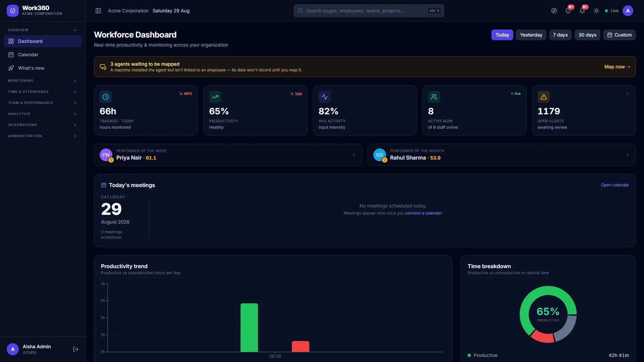644x362 pixels.
Task: Click the calendar icon beside Today's meetings
Action: pyautogui.click(x=104, y=185)
